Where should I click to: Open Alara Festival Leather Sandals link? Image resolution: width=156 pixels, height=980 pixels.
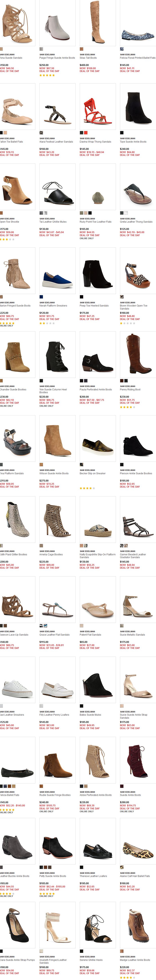[56, 142]
